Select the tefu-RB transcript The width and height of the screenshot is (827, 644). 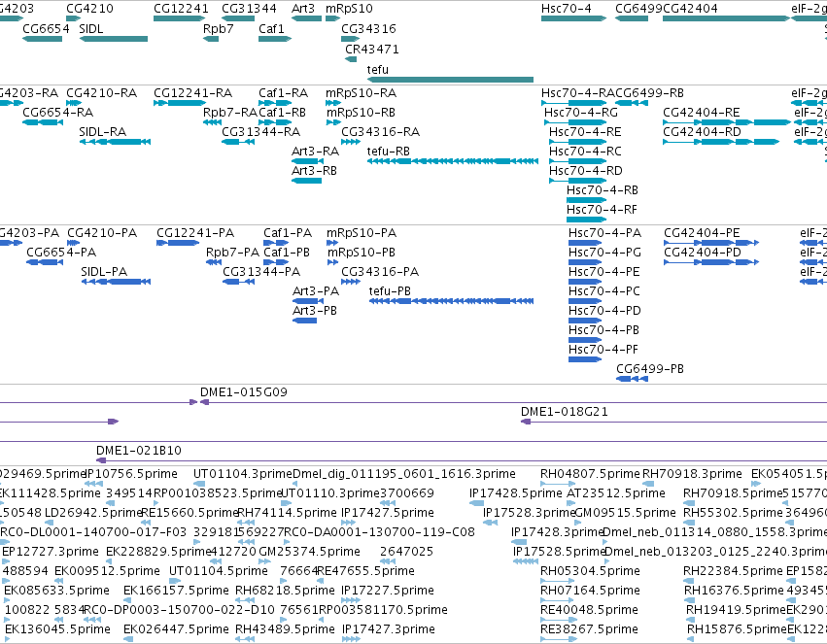[x=453, y=160]
